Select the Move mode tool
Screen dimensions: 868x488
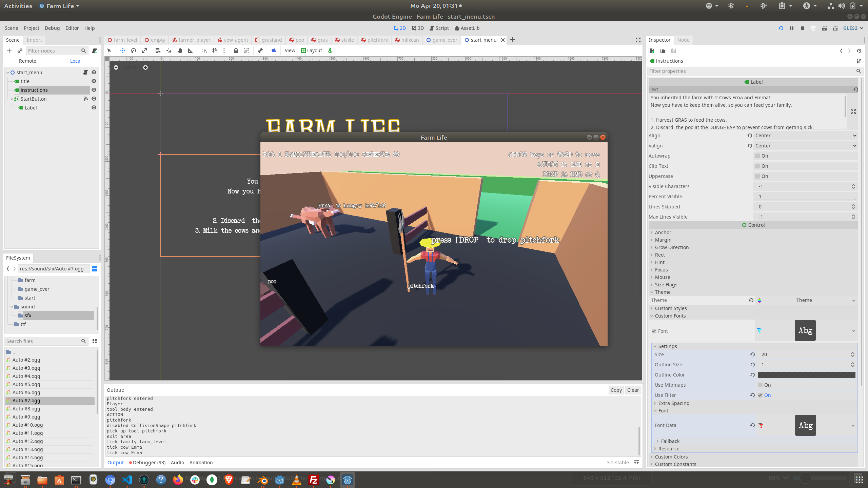pyautogui.click(x=122, y=50)
